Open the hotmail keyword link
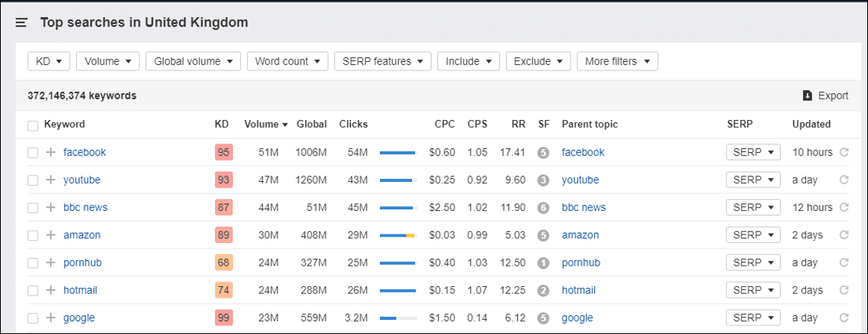This screenshot has height=334, width=868. coord(80,290)
